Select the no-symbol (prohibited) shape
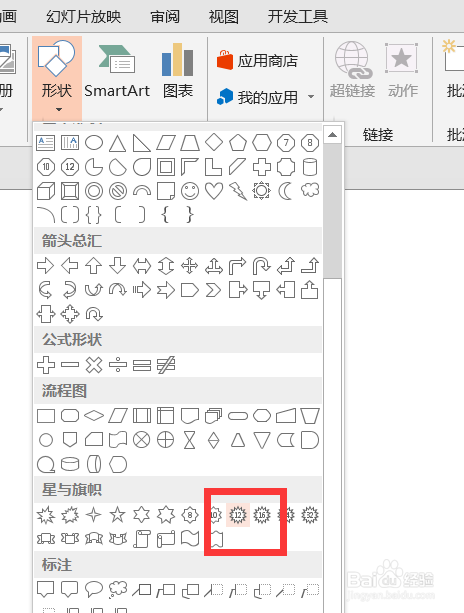 click(118, 191)
